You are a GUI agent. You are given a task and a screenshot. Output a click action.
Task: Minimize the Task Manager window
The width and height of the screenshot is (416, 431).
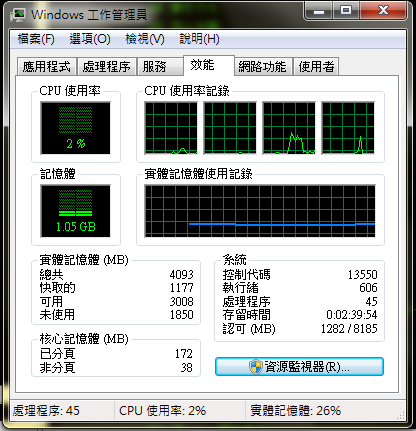click(319, 11)
